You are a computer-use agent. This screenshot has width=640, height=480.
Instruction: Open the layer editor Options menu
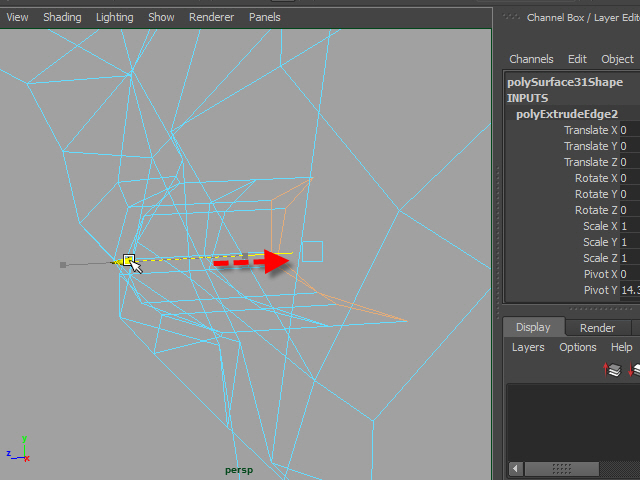(578, 347)
